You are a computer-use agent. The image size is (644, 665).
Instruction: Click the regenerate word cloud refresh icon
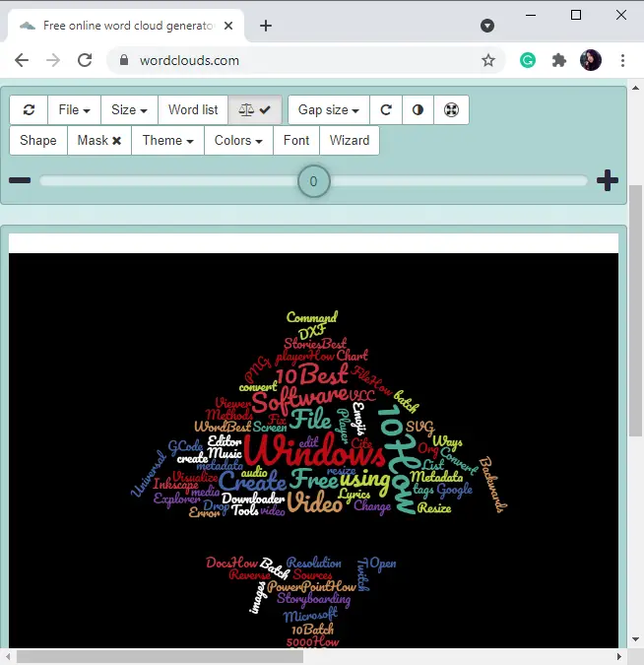[29, 109]
